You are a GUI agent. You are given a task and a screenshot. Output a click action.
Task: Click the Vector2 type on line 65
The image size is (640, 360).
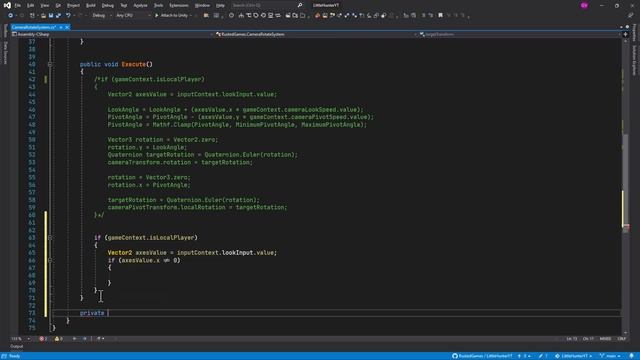coord(120,253)
